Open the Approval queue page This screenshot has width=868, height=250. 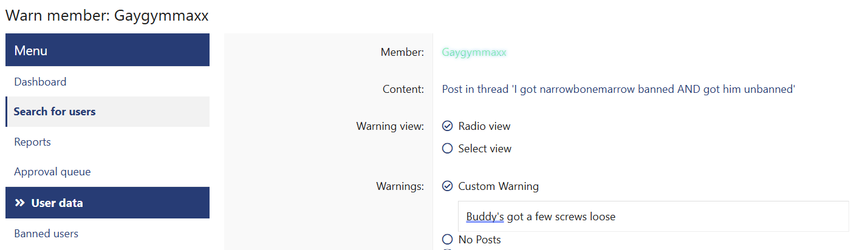[52, 172]
